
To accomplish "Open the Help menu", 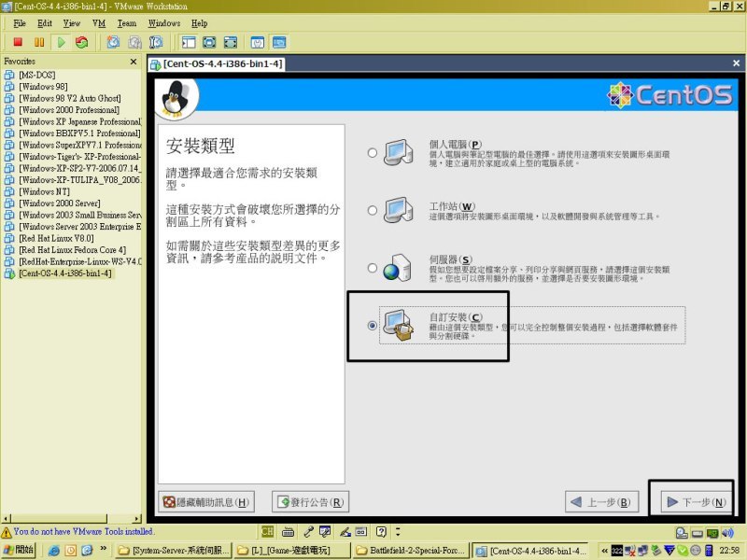I will 199,23.
